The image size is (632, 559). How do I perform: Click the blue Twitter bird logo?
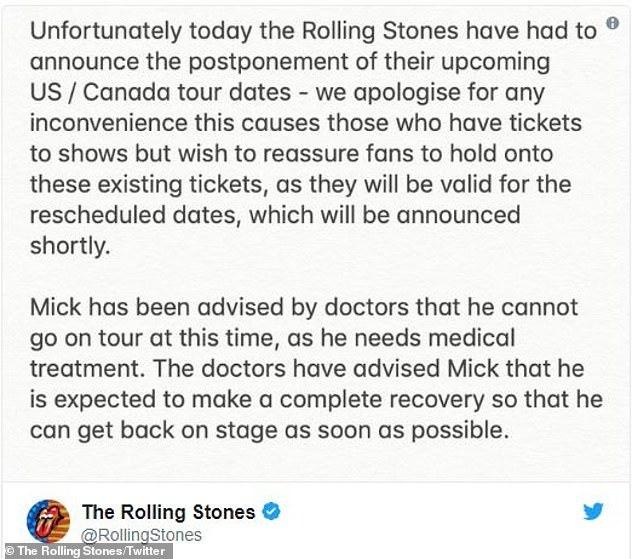pos(593,511)
